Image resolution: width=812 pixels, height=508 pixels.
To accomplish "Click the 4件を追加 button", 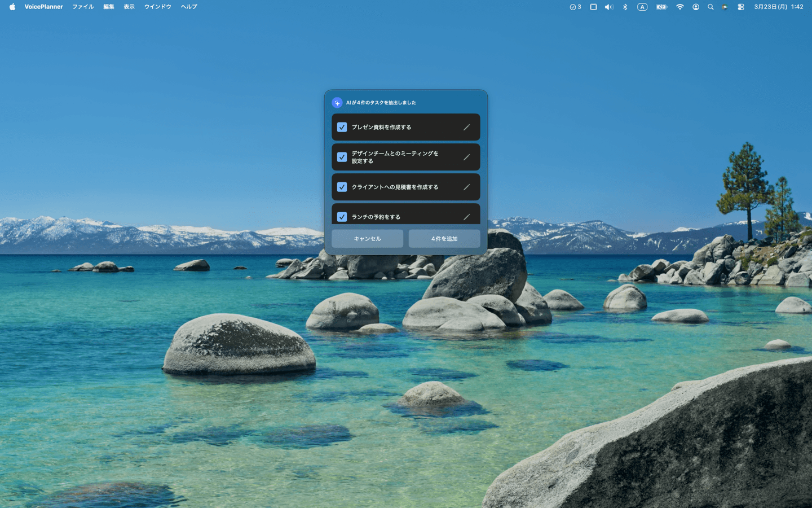I will [444, 239].
